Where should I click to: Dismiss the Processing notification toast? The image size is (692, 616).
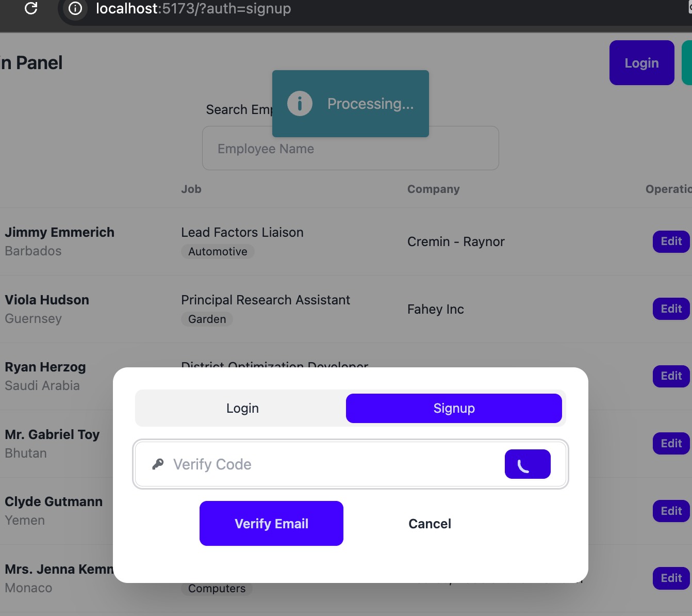pos(370,104)
